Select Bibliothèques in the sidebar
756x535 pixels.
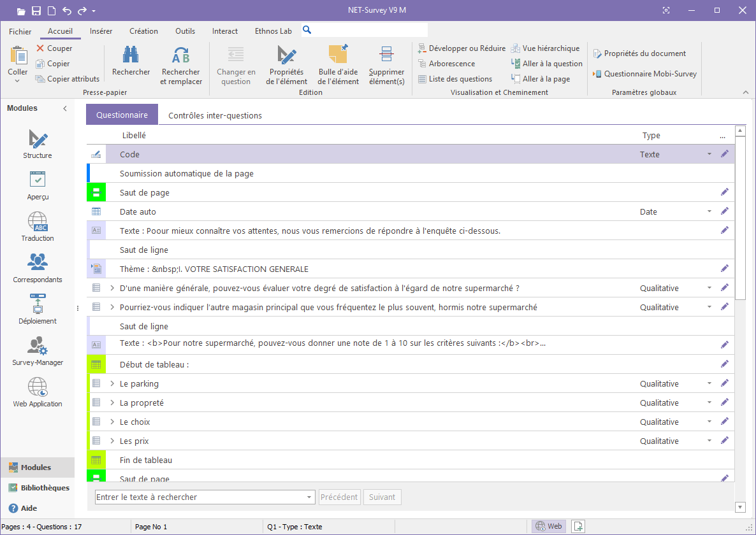click(x=39, y=488)
